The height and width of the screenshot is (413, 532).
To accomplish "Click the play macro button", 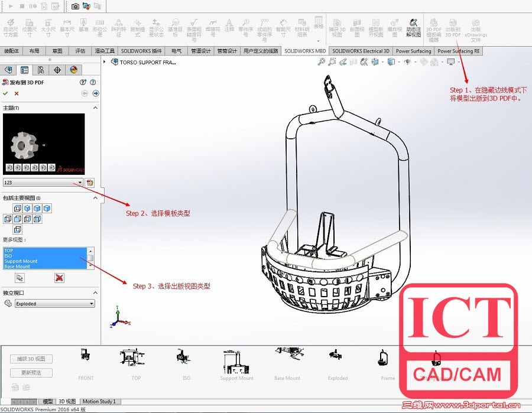I will [x=11, y=6].
